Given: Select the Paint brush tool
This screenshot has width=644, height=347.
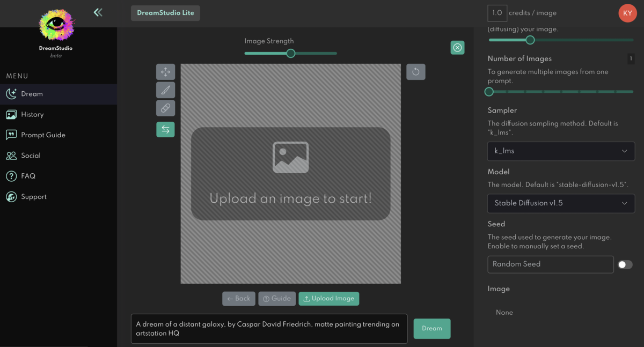Looking at the screenshot, I should [165, 90].
